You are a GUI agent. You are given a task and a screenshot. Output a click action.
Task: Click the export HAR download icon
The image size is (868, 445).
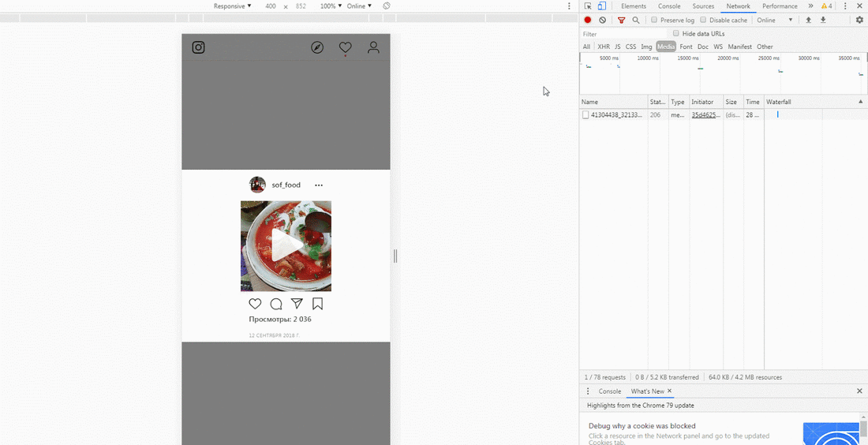823,20
